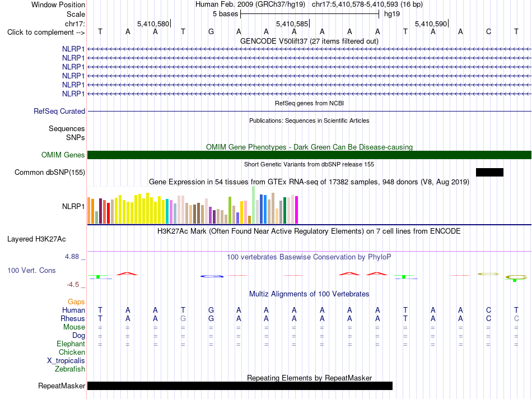Click the light green tall bar in GTEx chart
The image size is (532, 399).
tap(254, 205)
